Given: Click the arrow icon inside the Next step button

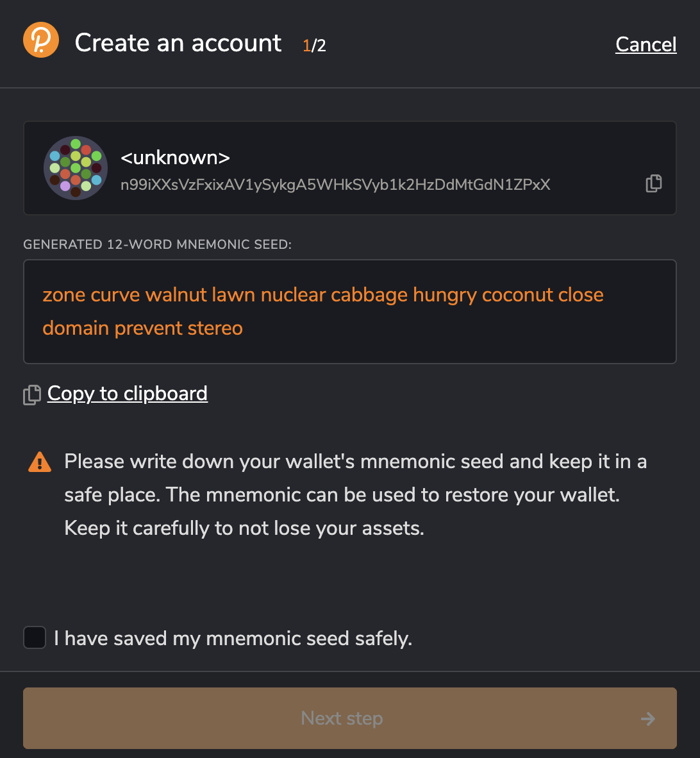Looking at the screenshot, I should click(x=647, y=718).
